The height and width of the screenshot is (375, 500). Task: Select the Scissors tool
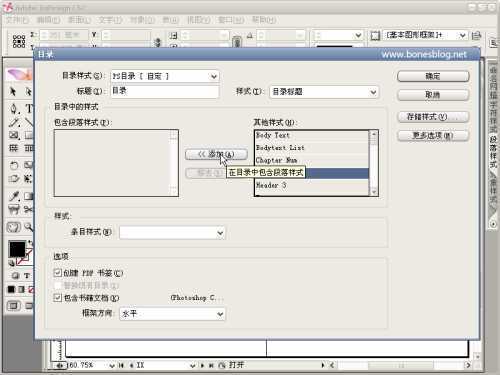click(x=29, y=209)
